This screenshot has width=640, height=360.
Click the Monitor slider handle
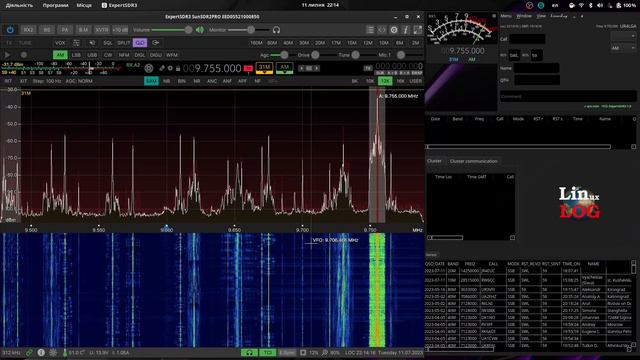(x=251, y=30)
